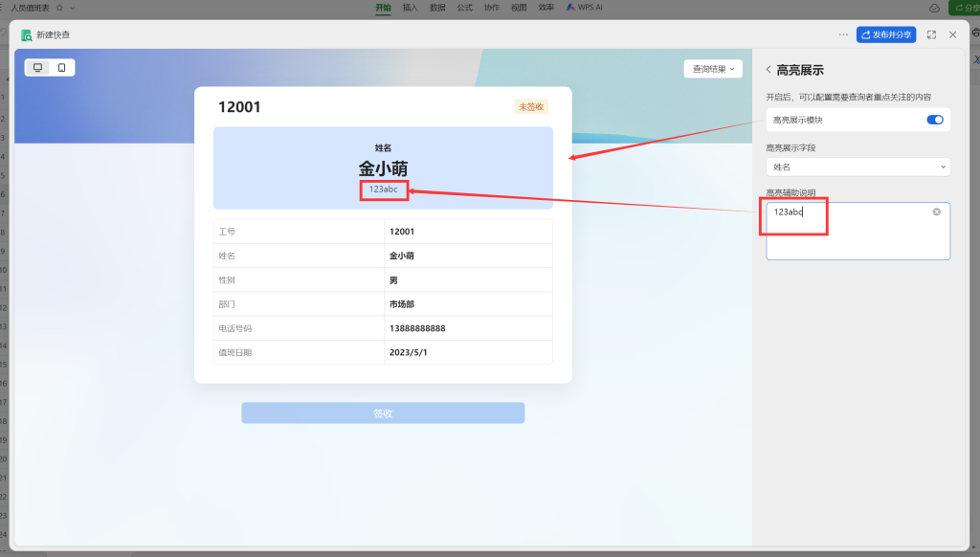The width and height of the screenshot is (980, 557).
Task: Click the star icon beside 人员值班表
Action: [59, 7]
